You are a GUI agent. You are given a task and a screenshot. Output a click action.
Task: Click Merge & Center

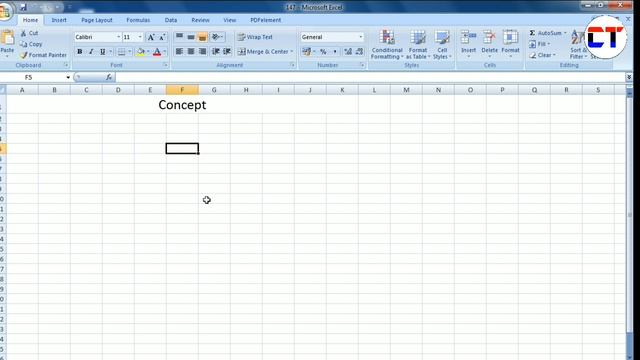click(265, 52)
